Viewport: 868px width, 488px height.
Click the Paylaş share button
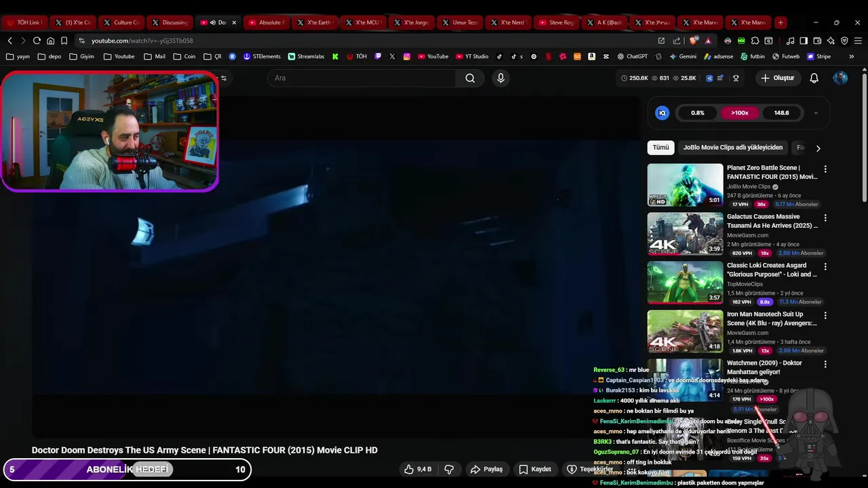[x=487, y=469]
